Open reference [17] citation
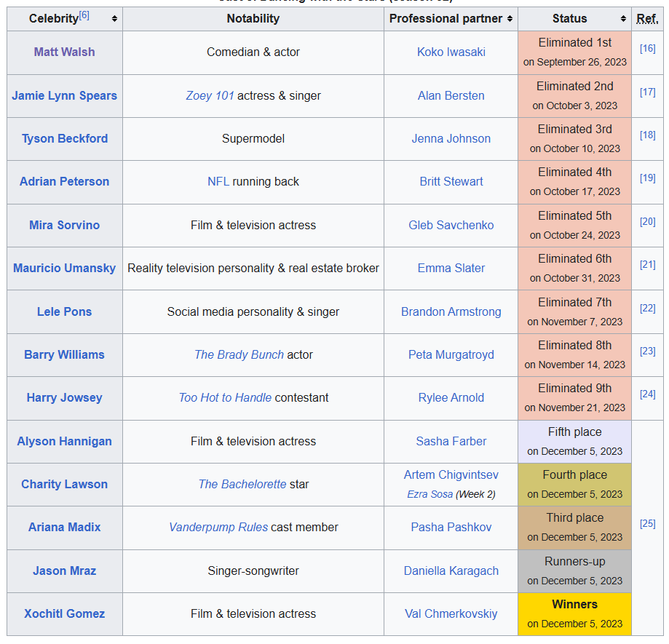Image resolution: width=669 pixels, height=644 pixels. click(647, 92)
